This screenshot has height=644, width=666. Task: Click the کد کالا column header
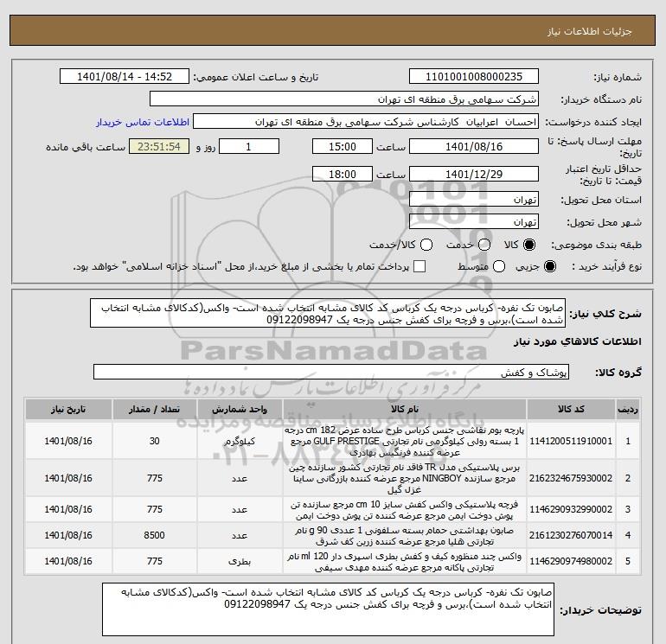coord(571,410)
